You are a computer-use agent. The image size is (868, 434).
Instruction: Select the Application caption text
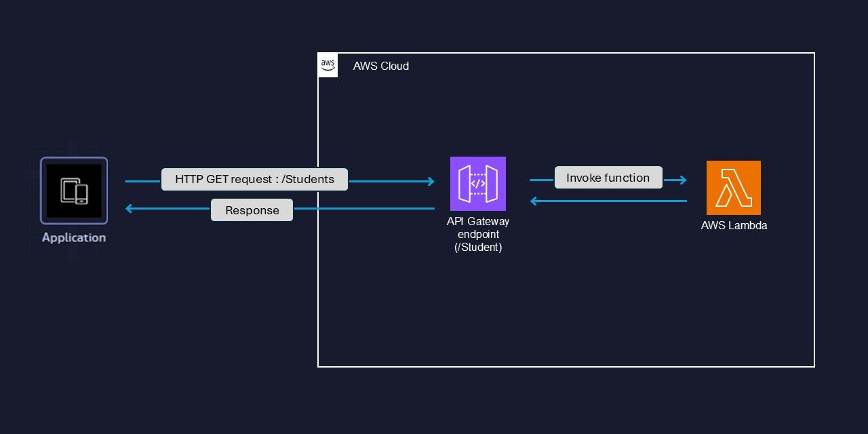[73, 237]
